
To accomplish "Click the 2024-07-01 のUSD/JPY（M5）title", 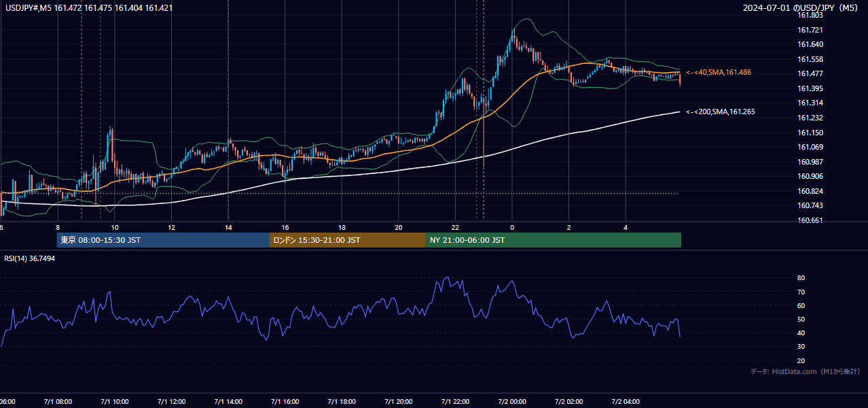I will [x=801, y=7].
